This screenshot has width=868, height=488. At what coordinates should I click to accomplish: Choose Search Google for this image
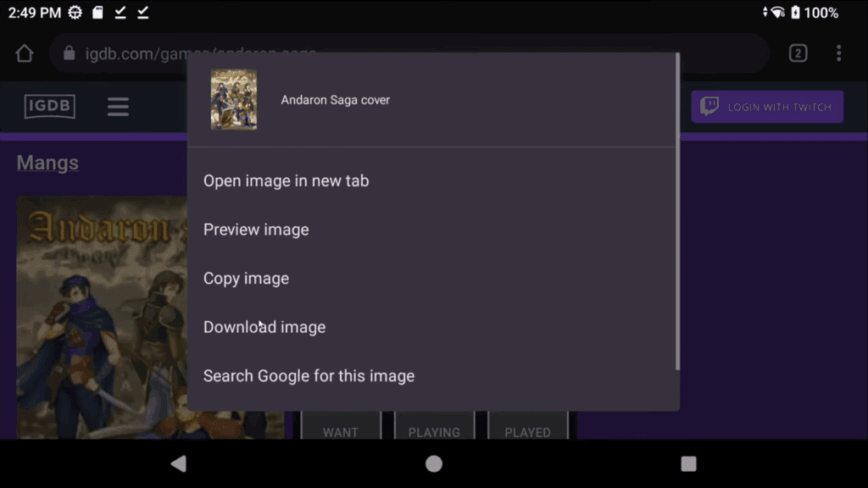tap(431, 375)
